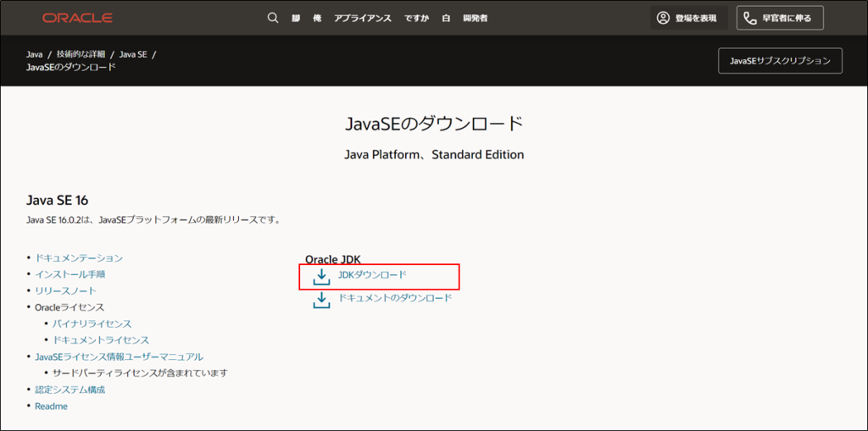Screen dimensions: 868x431
Task: Click the documentation download arrow icon
Action: [x=321, y=300]
